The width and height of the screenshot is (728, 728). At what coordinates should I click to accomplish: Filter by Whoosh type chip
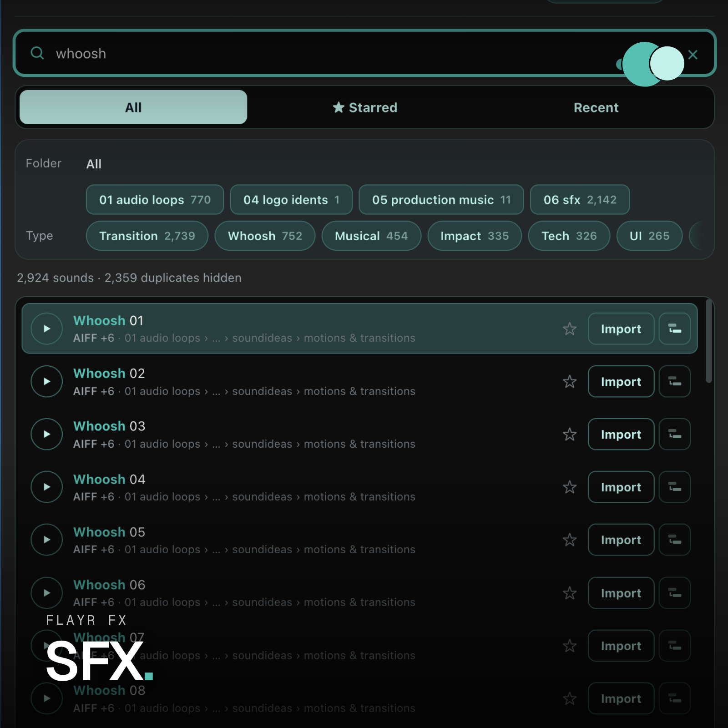pyautogui.click(x=265, y=236)
